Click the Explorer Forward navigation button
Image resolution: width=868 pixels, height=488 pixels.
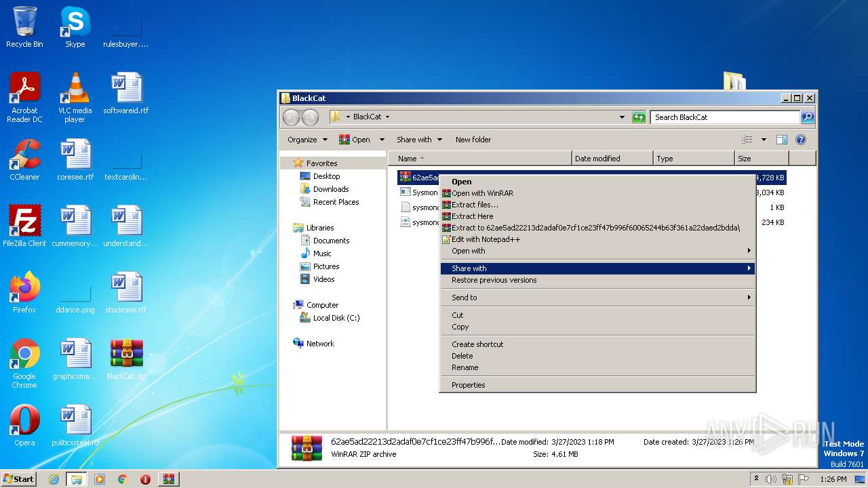(x=310, y=117)
